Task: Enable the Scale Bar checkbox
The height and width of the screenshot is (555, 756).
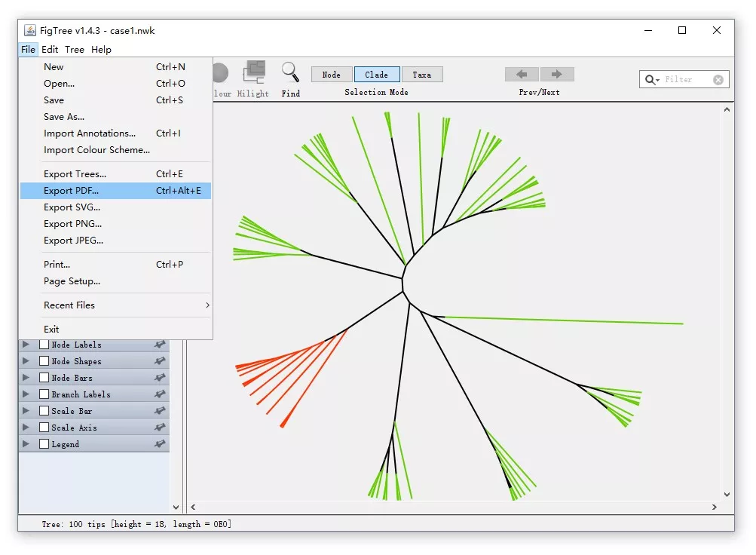Action: 44,411
